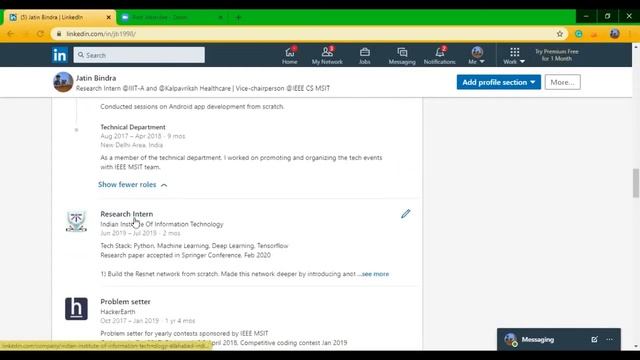Screen dimensions: 640x360
Task: Click the Try Premium Free link
Action: click(x=557, y=55)
